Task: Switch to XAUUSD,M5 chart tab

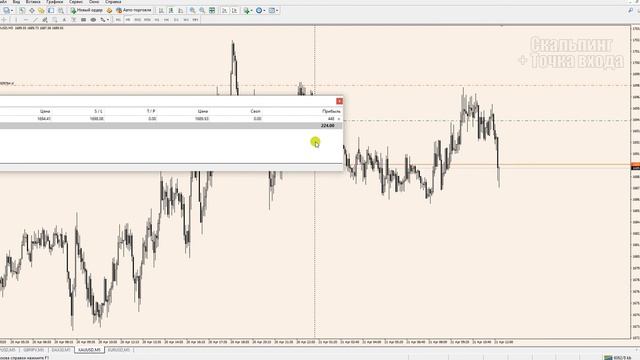Action: (89, 350)
